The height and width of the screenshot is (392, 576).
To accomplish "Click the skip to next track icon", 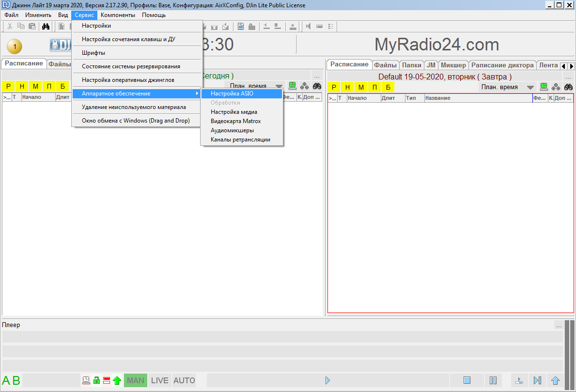I will (537, 380).
